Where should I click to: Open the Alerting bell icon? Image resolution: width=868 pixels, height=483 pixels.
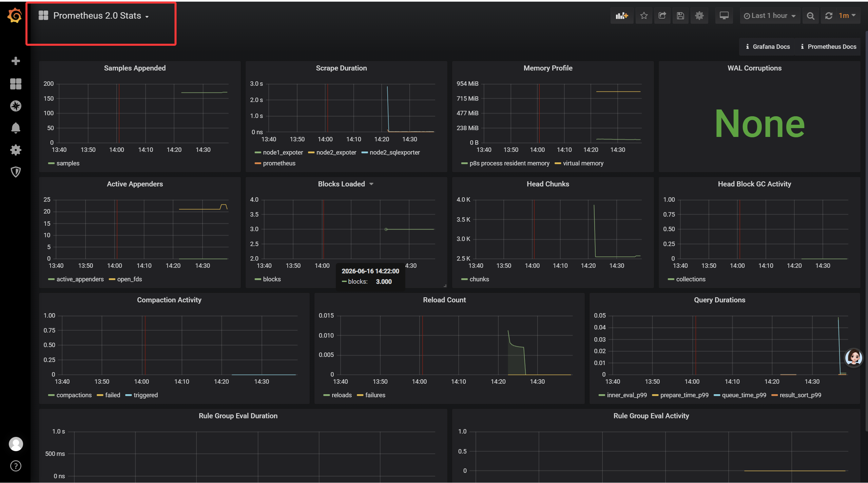tap(16, 128)
